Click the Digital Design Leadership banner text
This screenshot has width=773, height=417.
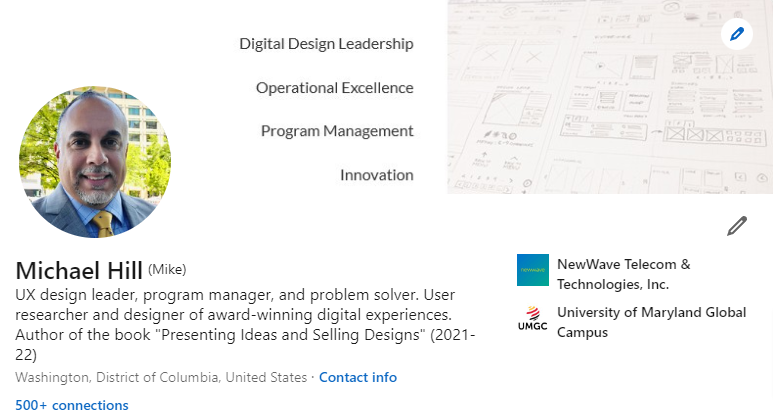[326, 44]
